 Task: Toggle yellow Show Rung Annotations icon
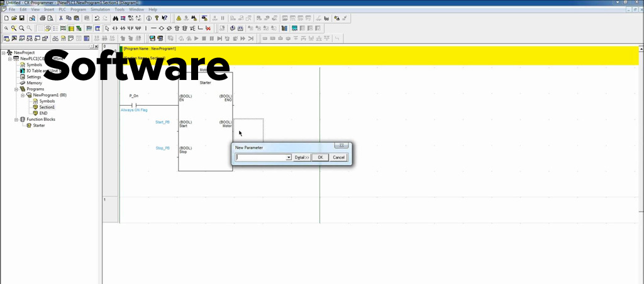(71, 28)
